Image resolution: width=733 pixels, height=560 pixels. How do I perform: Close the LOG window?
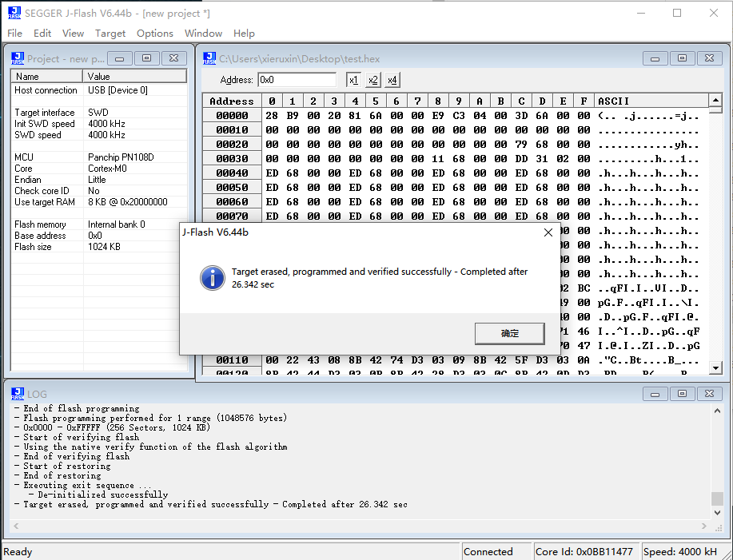[x=709, y=394]
